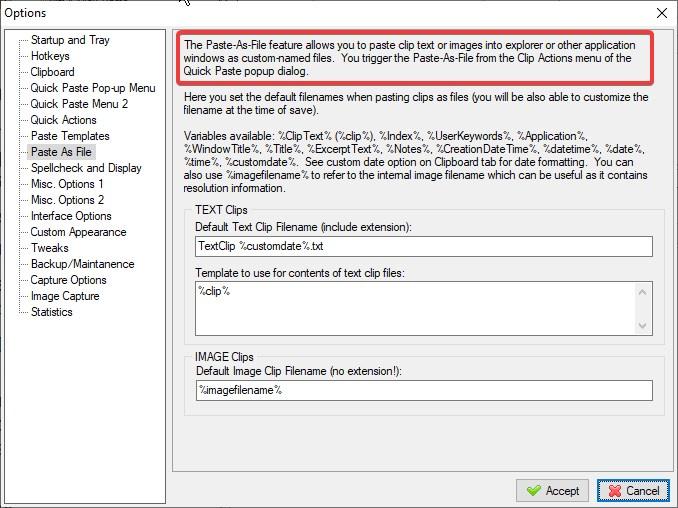Select the Paste As File entry
This screenshot has height=508, width=678.
61,152
